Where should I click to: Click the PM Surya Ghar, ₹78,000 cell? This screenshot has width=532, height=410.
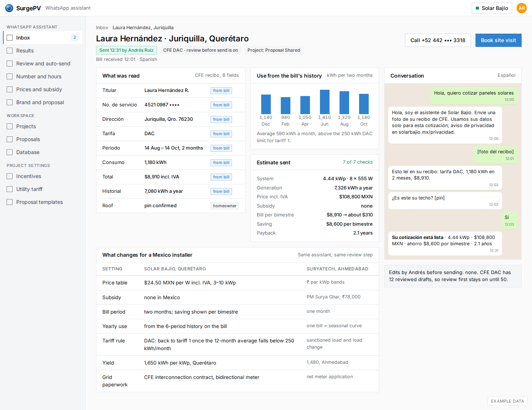click(334, 297)
